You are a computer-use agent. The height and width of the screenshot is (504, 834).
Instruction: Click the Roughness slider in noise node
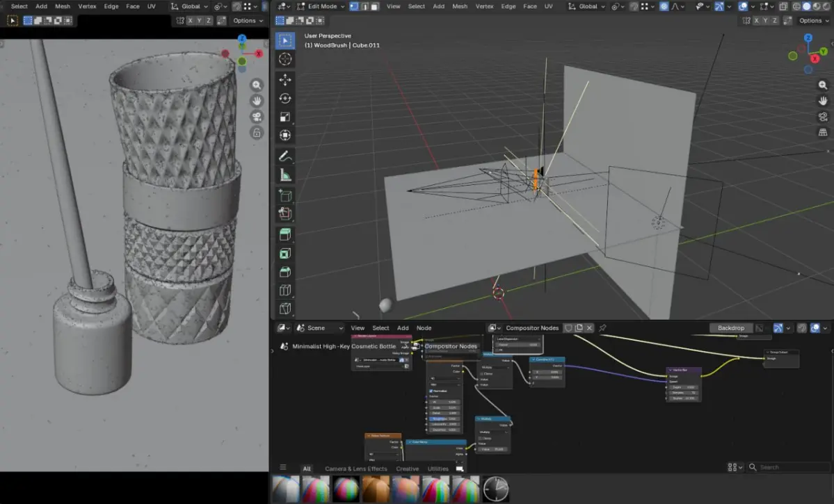(x=444, y=419)
